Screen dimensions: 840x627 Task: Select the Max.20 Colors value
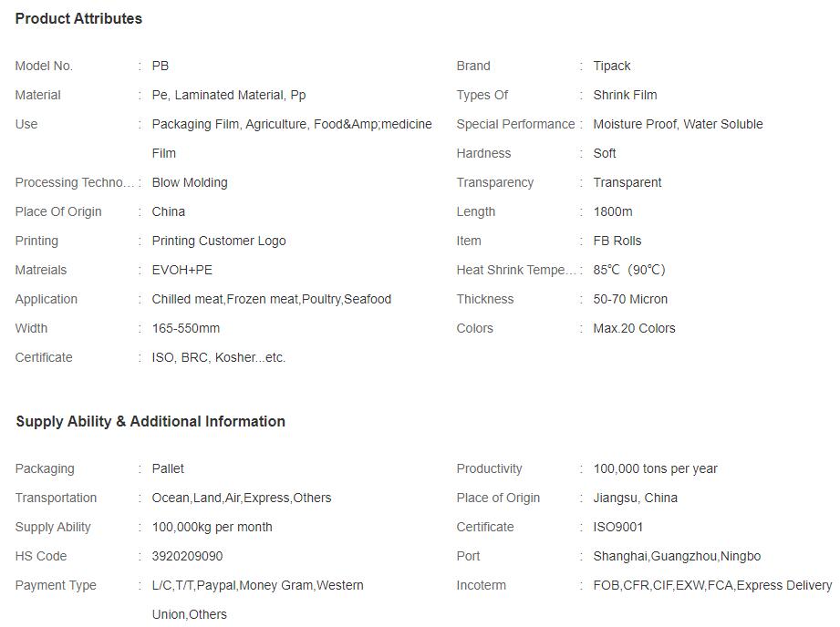pos(634,328)
